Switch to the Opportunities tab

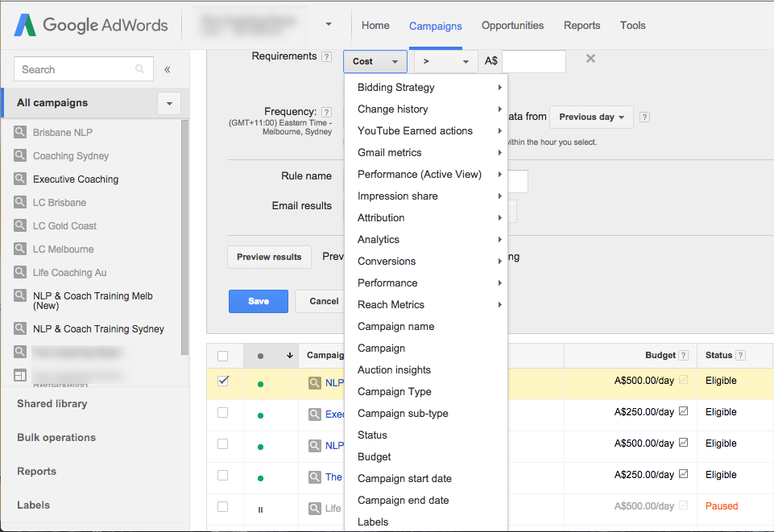point(512,25)
